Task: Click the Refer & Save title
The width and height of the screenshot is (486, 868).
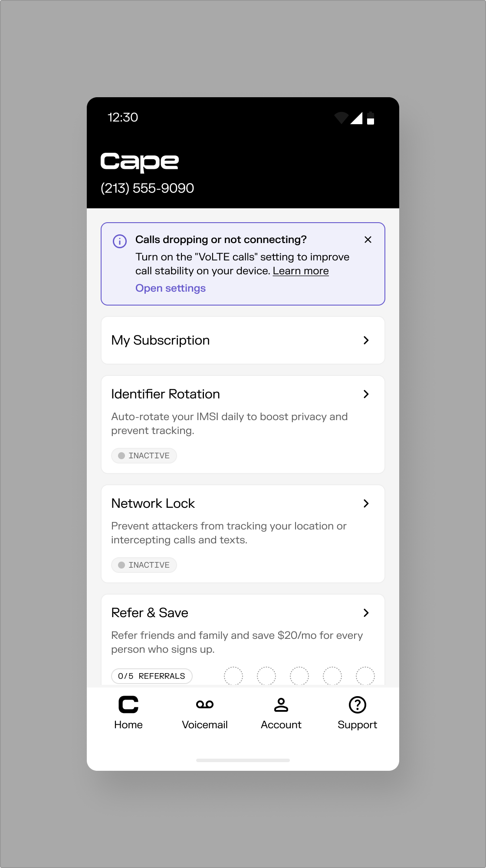Action: pos(150,613)
